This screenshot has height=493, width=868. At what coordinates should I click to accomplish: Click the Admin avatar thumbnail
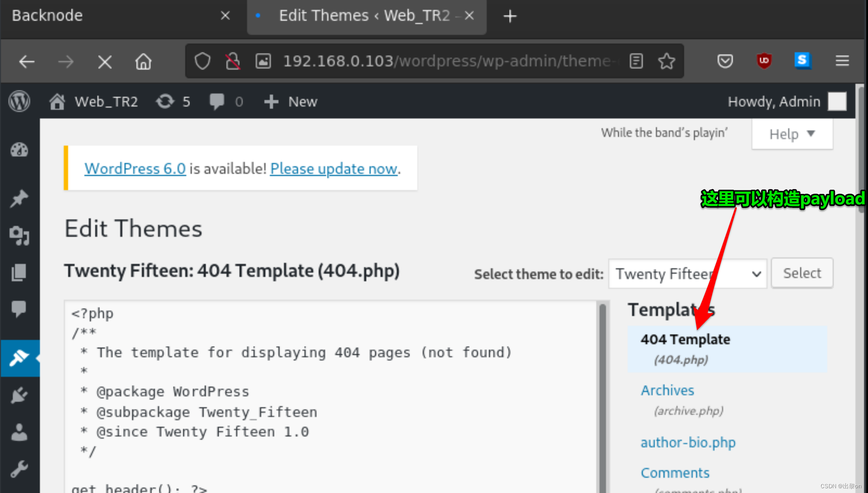pyautogui.click(x=837, y=102)
